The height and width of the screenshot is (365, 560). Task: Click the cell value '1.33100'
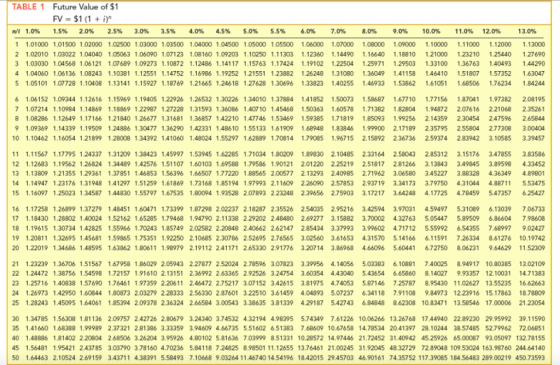click(x=436, y=64)
